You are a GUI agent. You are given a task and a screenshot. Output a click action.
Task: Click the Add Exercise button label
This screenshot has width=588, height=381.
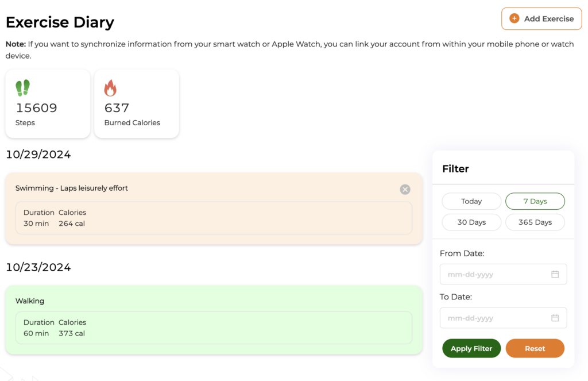pyautogui.click(x=548, y=19)
